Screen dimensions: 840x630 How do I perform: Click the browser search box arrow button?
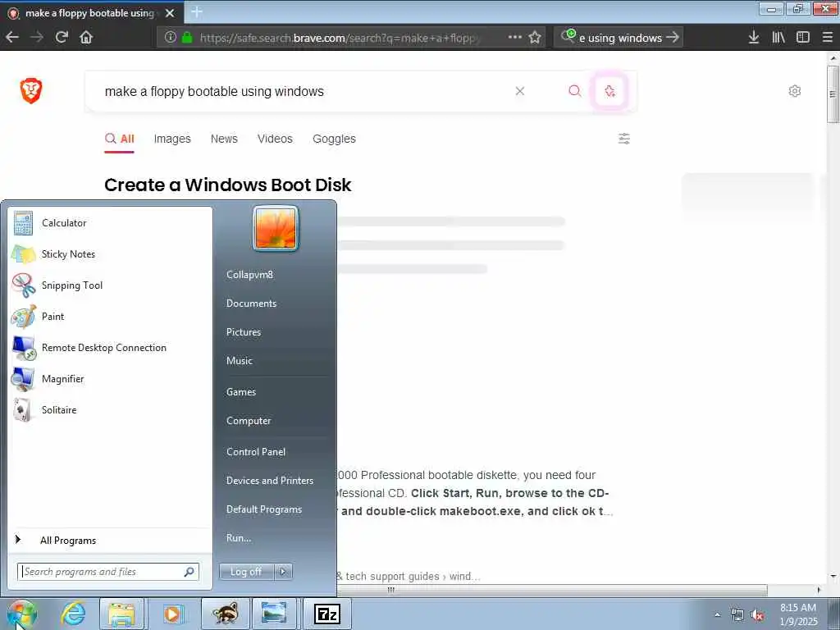[673, 38]
